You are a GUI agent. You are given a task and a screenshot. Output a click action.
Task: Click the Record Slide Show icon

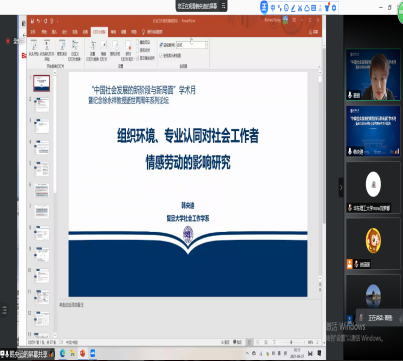point(128,49)
